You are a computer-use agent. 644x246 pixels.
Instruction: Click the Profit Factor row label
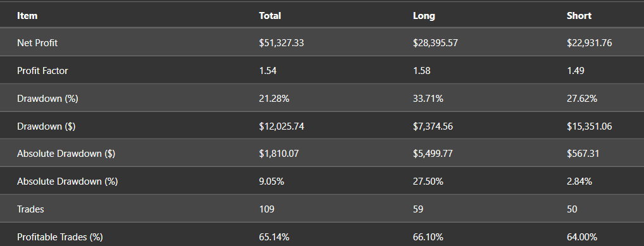(42, 71)
